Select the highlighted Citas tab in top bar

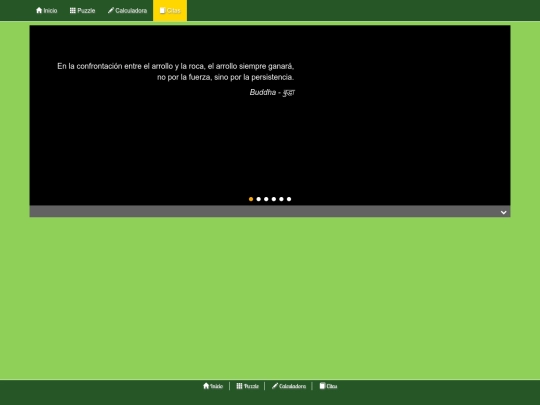[x=170, y=10]
